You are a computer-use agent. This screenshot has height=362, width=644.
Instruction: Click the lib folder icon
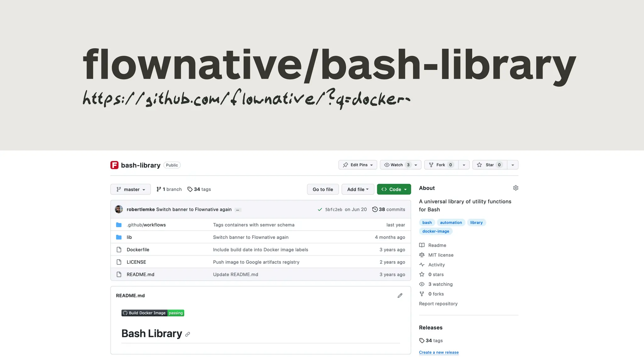[x=119, y=237]
